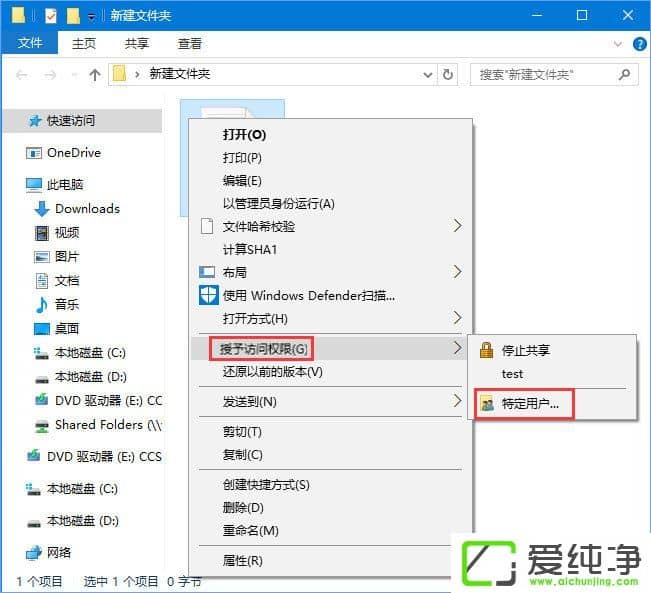This screenshot has width=651, height=593.
Task: Click the search magnifier icon
Action: pos(624,75)
